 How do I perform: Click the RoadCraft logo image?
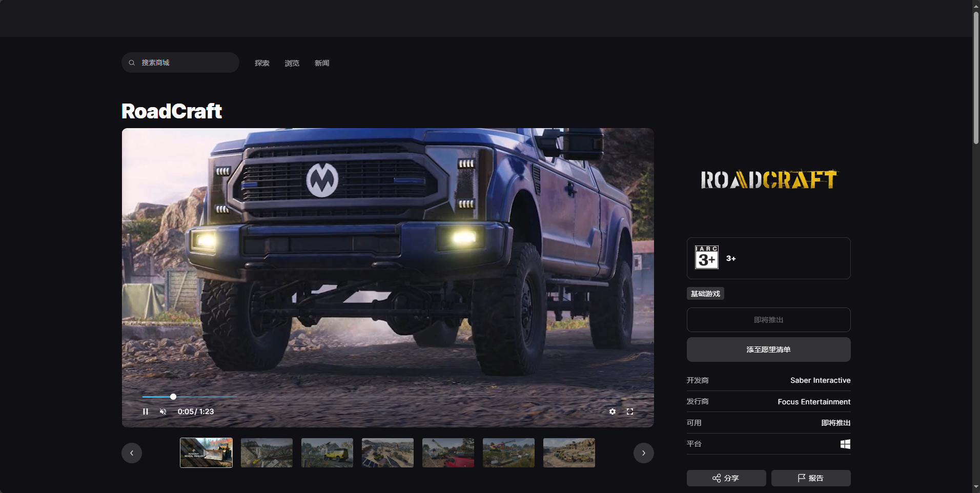[768, 179]
